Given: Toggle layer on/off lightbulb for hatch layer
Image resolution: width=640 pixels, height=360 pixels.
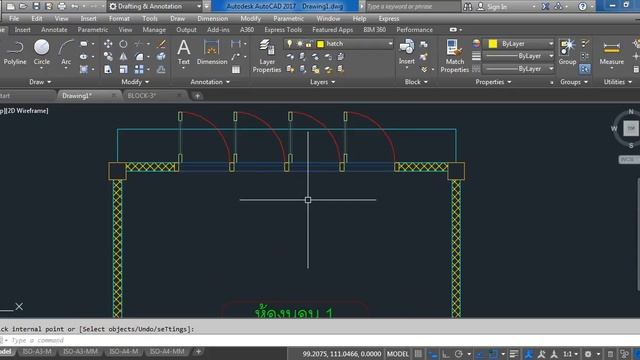Looking at the screenshot, I should coord(289,44).
